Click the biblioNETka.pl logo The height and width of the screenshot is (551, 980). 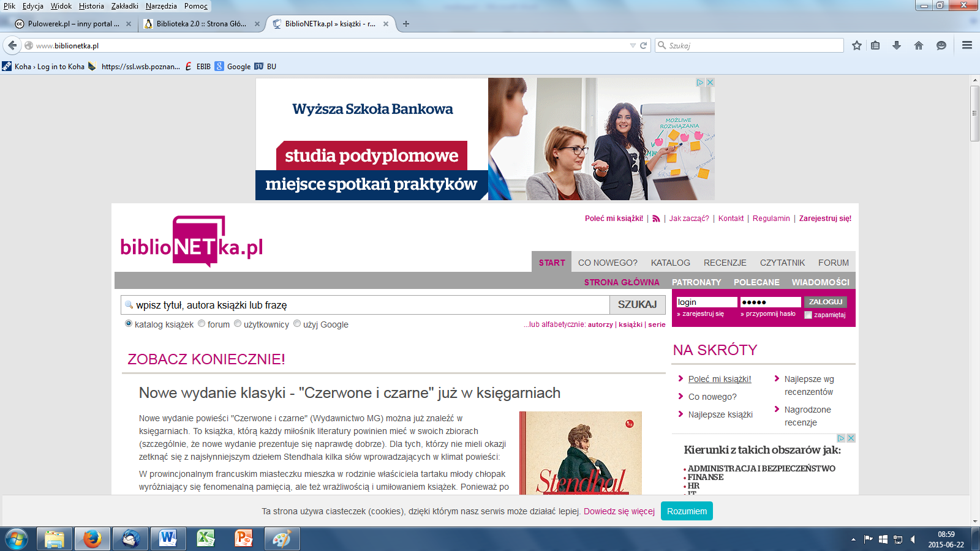point(192,242)
